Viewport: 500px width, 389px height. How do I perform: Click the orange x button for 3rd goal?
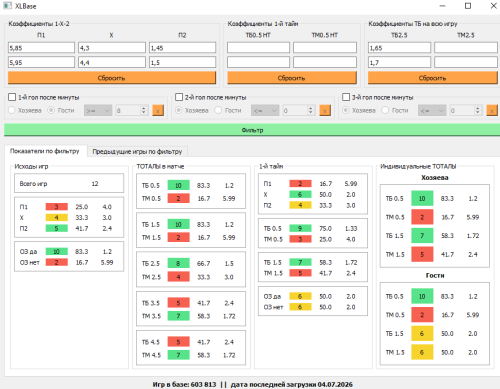[x=492, y=110]
